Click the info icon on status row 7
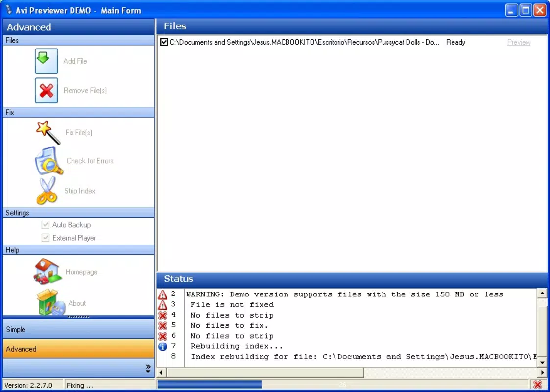This screenshot has height=392, width=550. pos(163,347)
